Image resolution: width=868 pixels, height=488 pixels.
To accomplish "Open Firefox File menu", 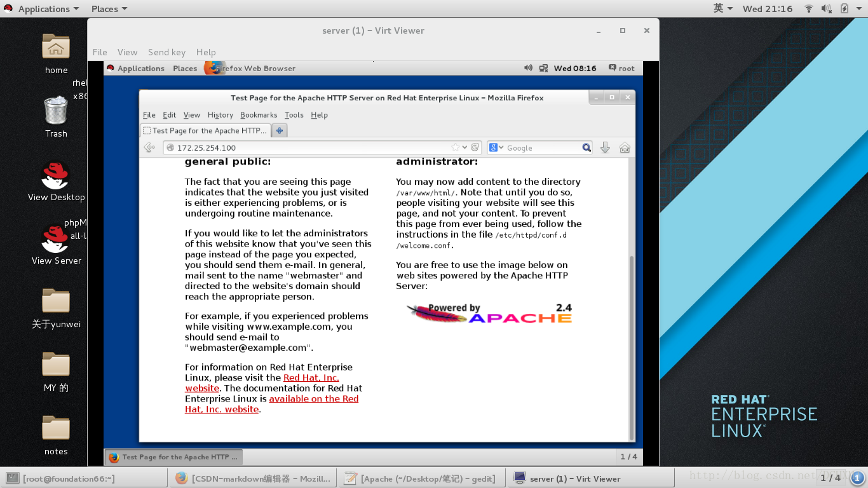I will (x=149, y=115).
